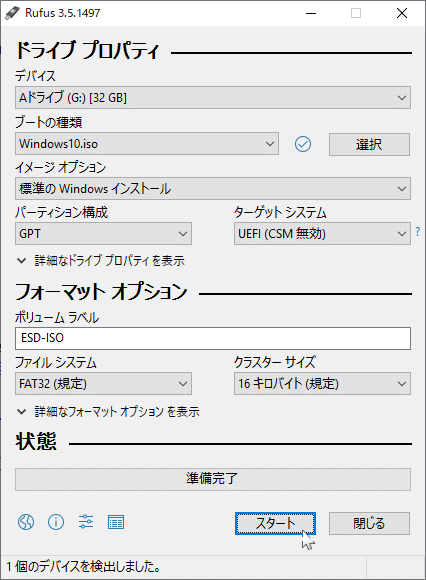Click the スタート button
426x580 pixels.
point(275,523)
